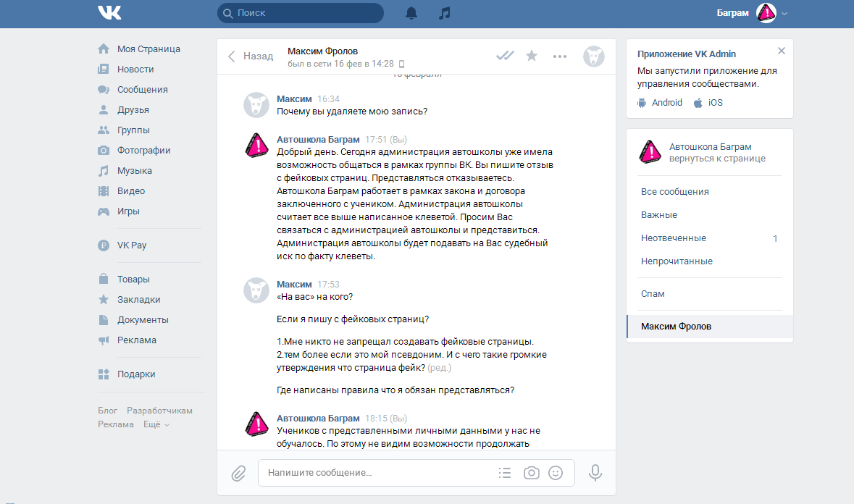Open Сообщения in left sidebar
Screen dimensions: 854x504
click(142, 90)
